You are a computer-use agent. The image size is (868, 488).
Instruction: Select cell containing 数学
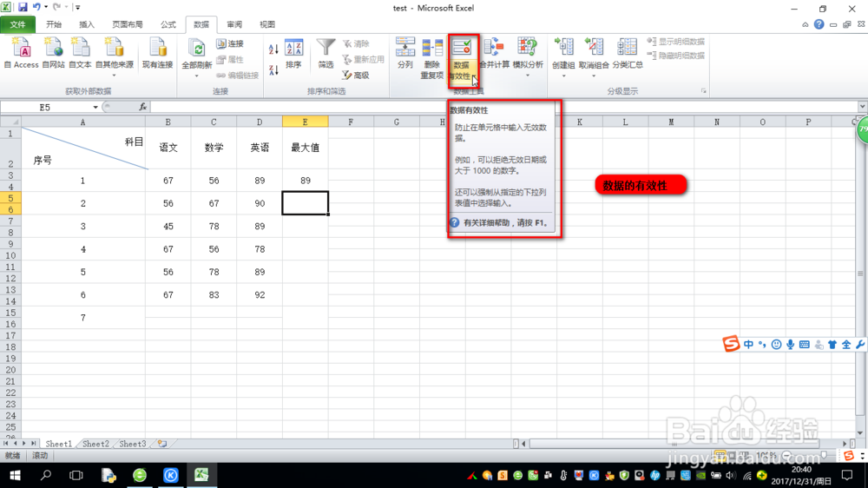[x=214, y=148]
